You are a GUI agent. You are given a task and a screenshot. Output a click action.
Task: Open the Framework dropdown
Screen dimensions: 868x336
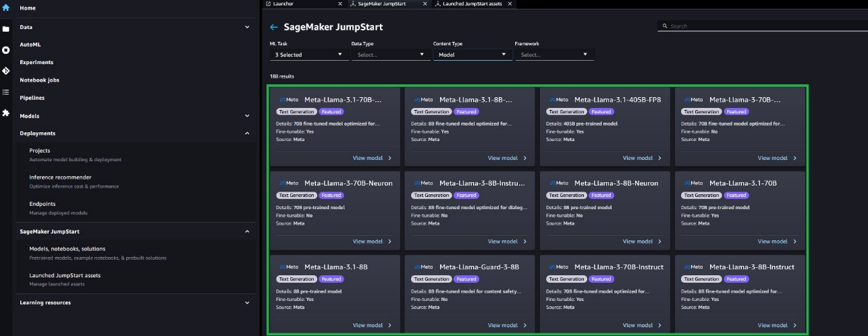click(554, 55)
